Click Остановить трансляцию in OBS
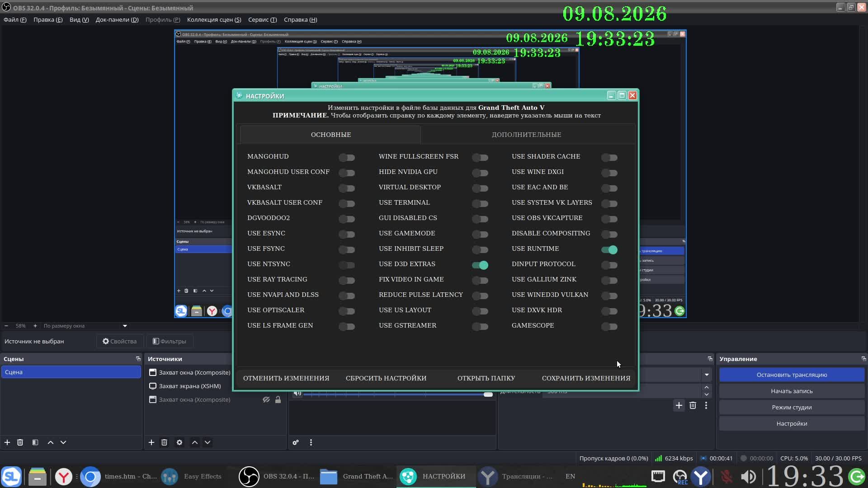 792,375
